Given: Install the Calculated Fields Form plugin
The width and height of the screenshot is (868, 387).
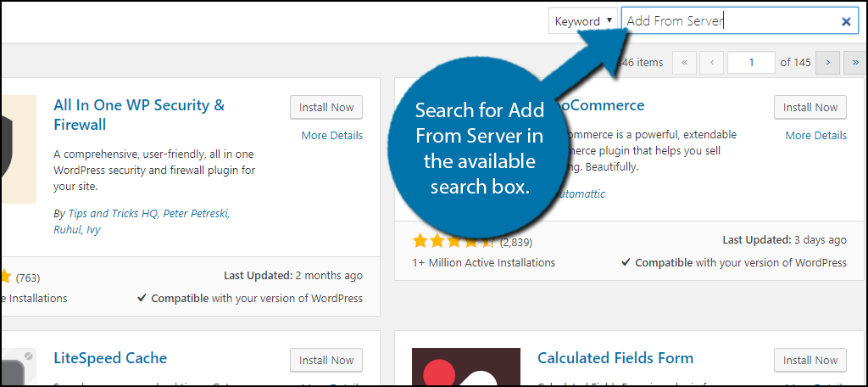Looking at the screenshot, I should (x=810, y=361).
